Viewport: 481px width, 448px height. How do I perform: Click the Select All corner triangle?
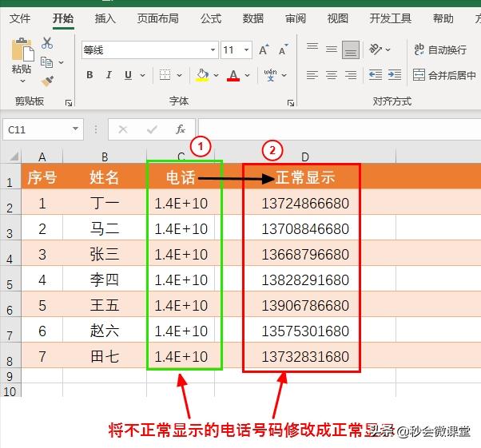(x=14, y=157)
